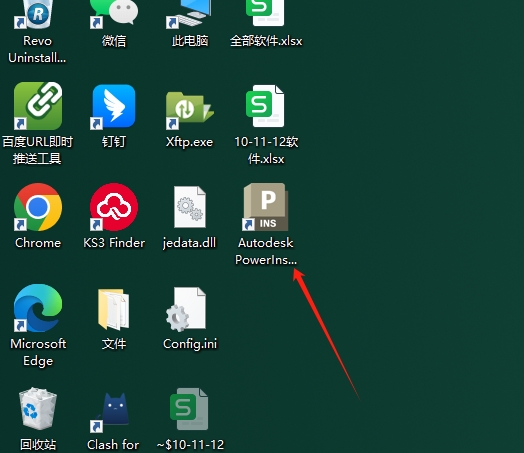The height and width of the screenshot is (453, 524).
Task: Click the 'Config.ini' file name text
Action: tap(190, 344)
